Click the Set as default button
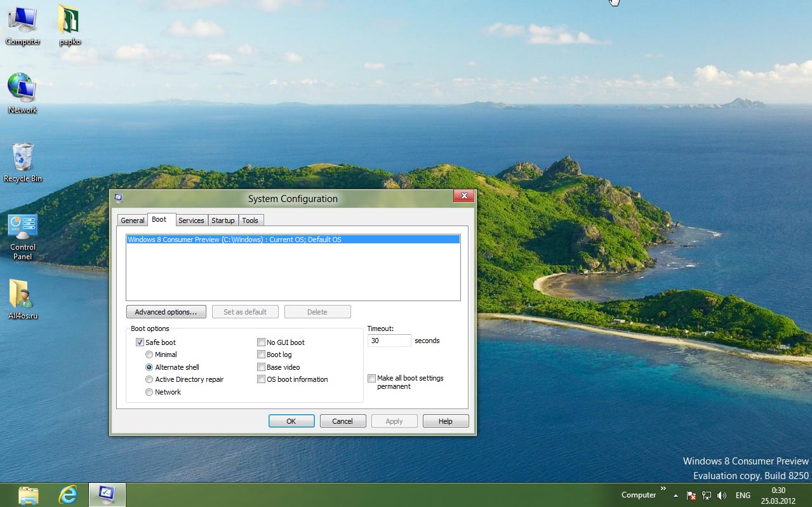The height and width of the screenshot is (507, 812). (x=245, y=312)
